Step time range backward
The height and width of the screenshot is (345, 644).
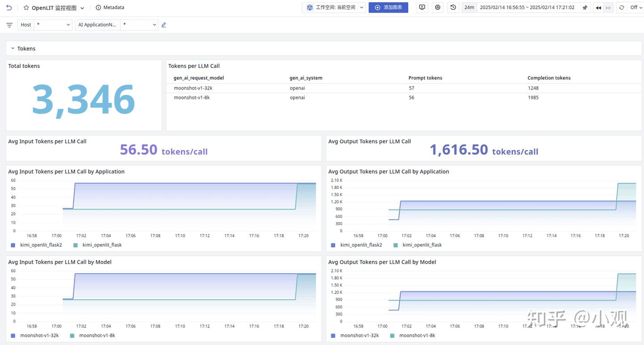pos(598,8)
